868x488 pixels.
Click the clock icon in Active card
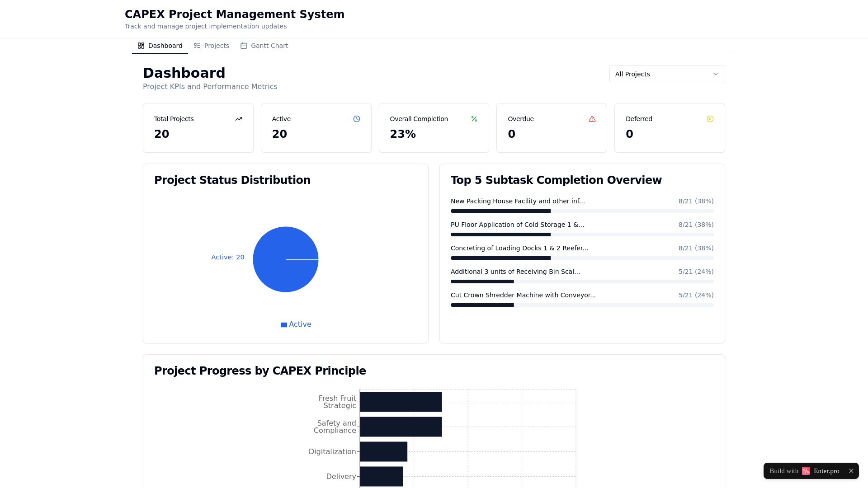[x=357, y=119]
